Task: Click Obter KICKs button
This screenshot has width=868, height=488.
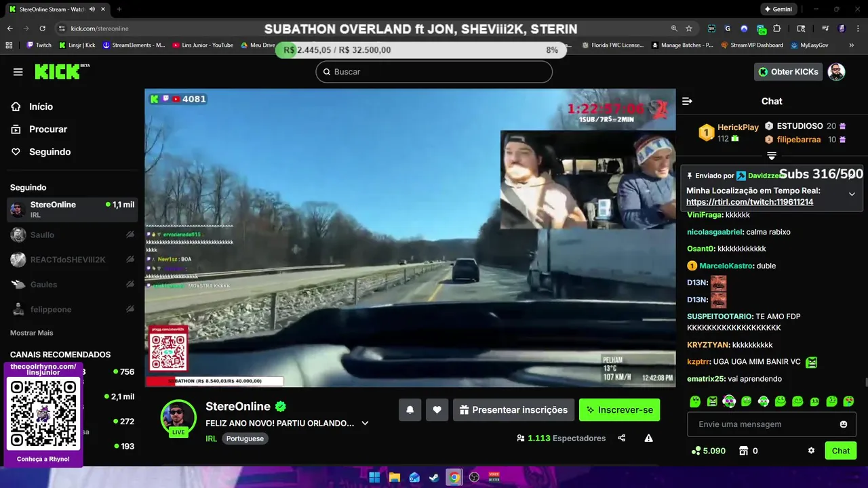Action: click(787, 72)
